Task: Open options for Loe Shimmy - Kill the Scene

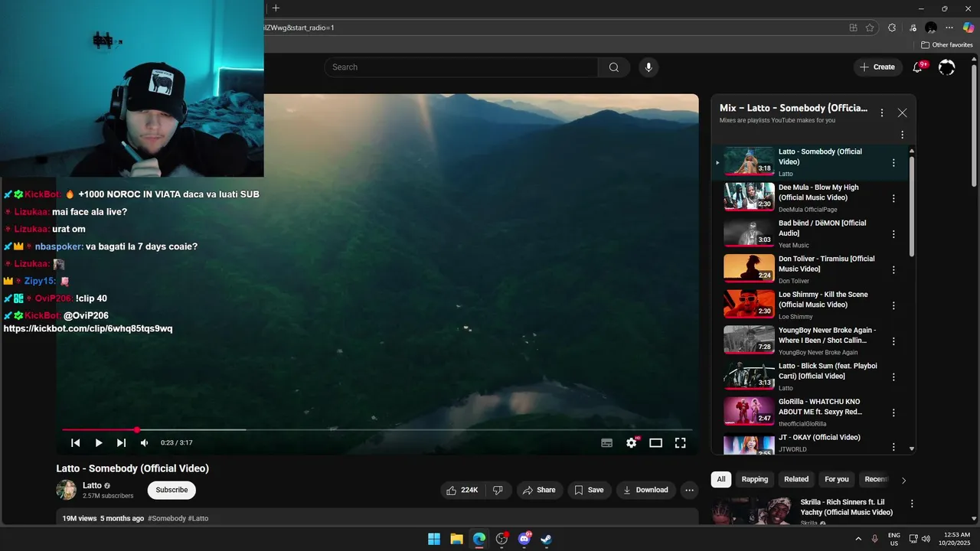Action: pyautogui.click(x=893, y=305)
